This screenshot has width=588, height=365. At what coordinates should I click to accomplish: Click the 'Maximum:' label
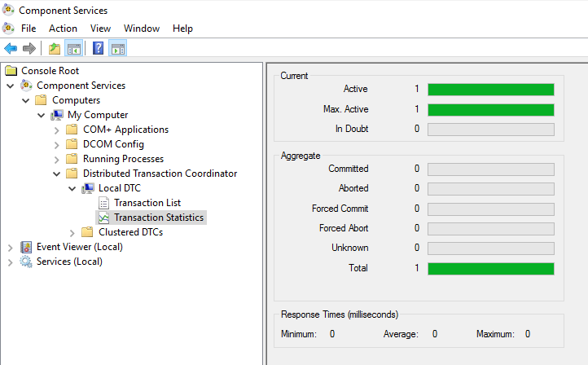(495, 334)
